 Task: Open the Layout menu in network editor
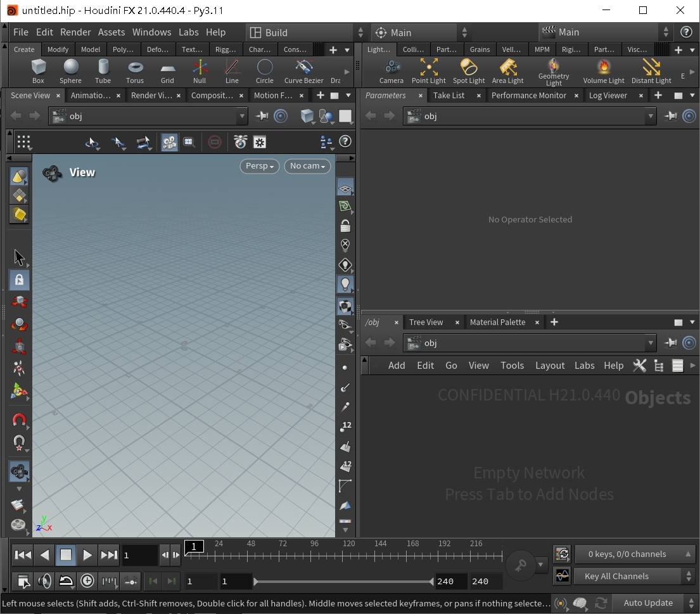point(549,366)
